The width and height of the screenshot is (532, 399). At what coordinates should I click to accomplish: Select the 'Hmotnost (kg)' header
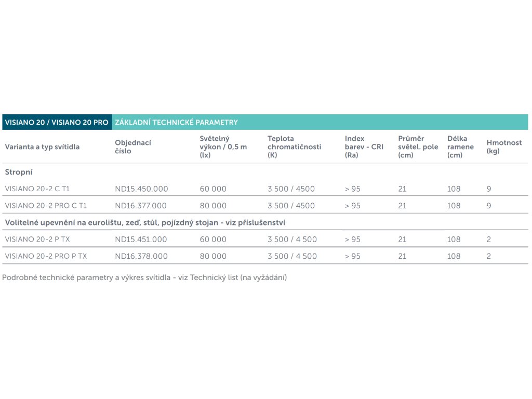504,147
